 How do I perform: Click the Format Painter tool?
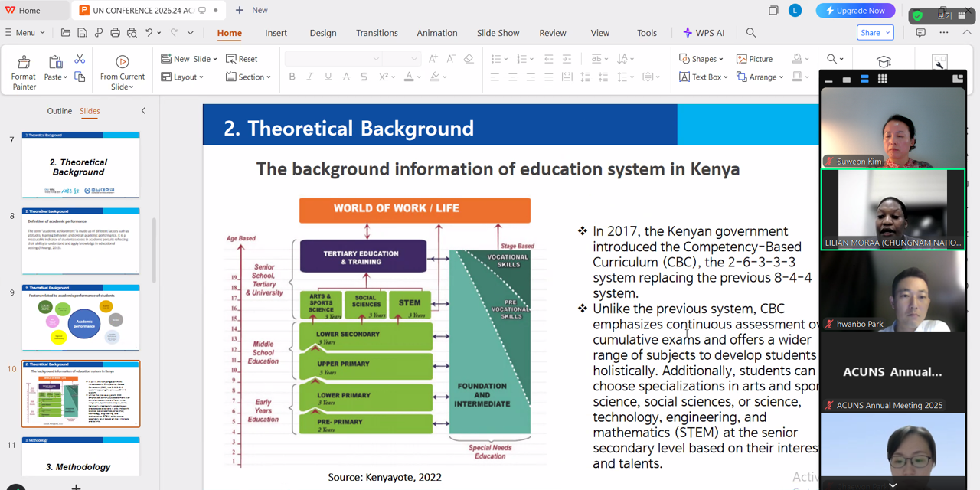(24, 72)
